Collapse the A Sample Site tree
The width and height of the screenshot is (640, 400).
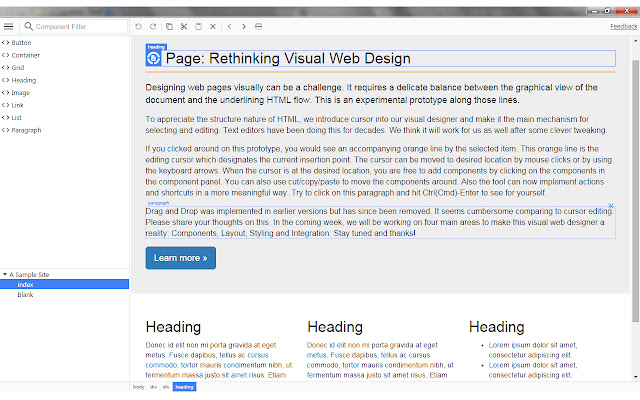pos(5,274)
